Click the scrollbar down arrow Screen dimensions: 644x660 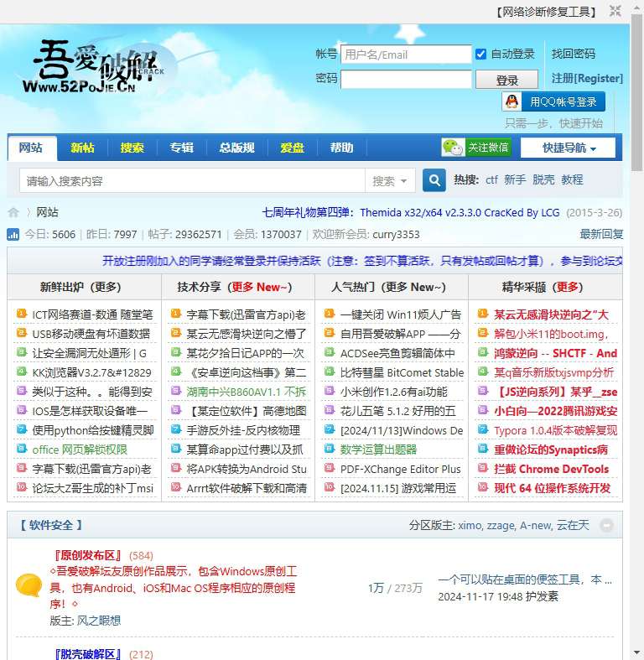636,652
